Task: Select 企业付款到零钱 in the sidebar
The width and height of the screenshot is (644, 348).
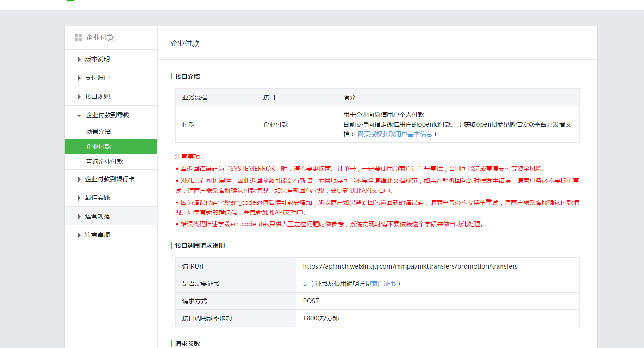Action: pyautogui.click(x=107, y=115)
